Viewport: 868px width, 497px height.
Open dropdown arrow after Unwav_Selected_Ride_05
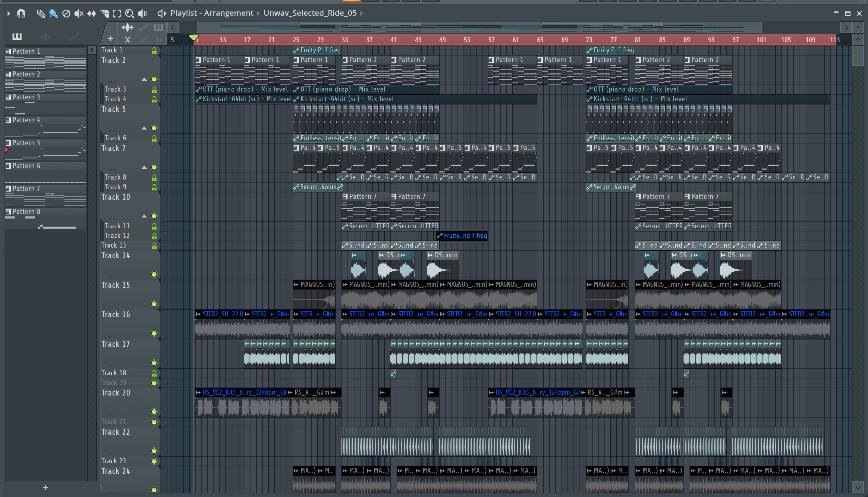click(x=362, y=13)
